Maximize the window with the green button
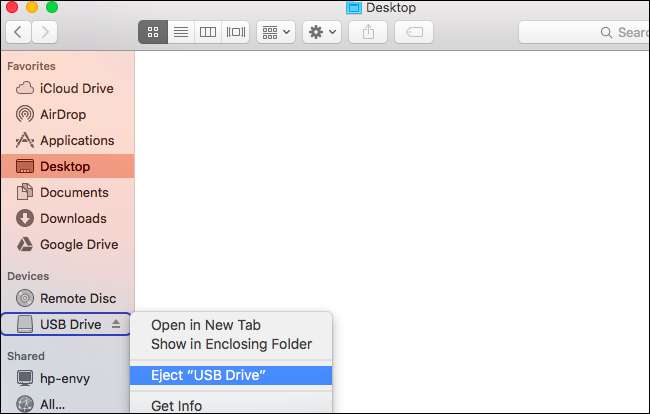 click(x=52, y=7)
